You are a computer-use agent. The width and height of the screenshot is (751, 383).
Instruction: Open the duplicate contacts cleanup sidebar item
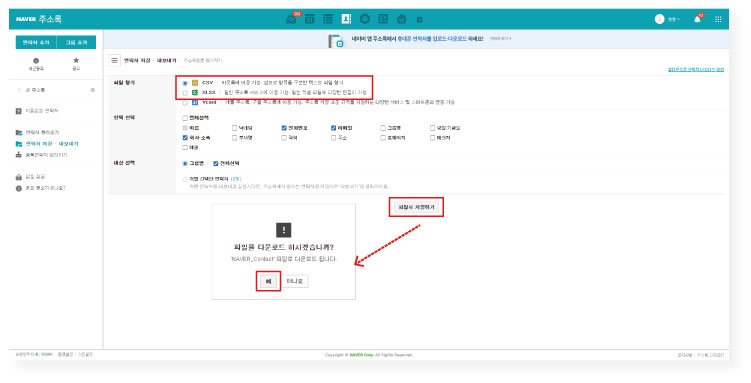pyautogui.click(x=41, y=155)
